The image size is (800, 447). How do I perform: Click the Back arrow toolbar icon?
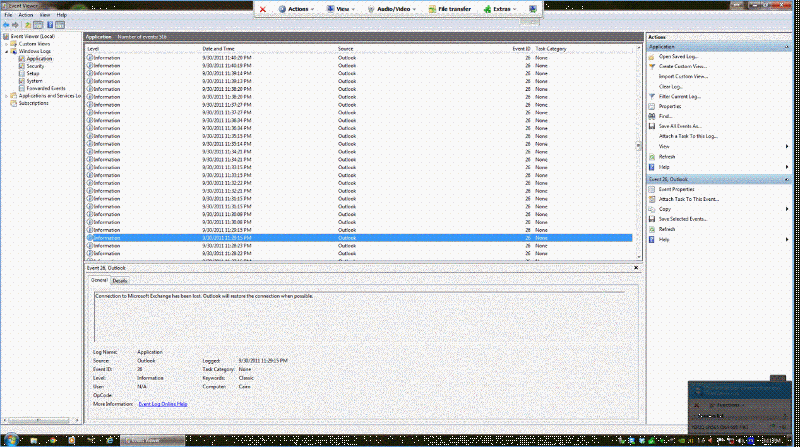6,24
